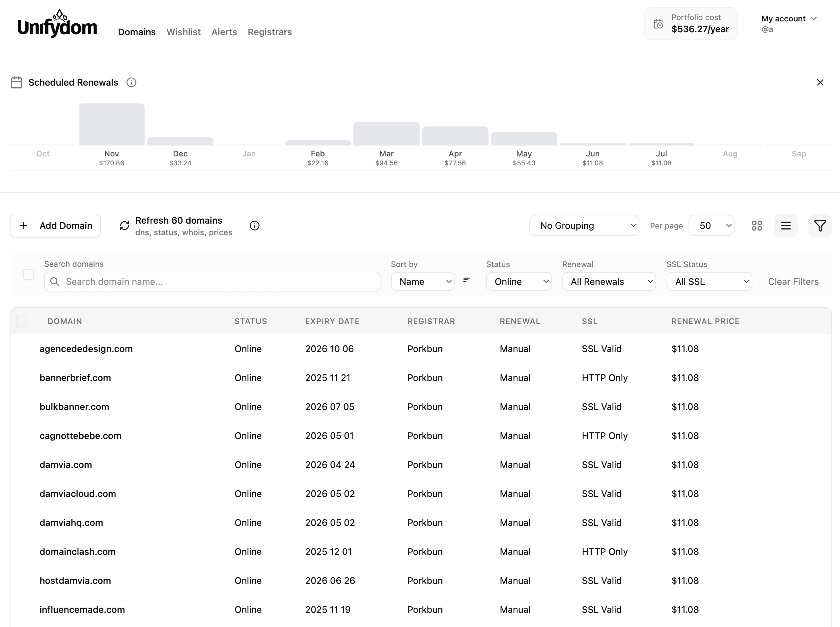
Task: Open the Per page 50 dropdown
Action: tap(711, 226)
